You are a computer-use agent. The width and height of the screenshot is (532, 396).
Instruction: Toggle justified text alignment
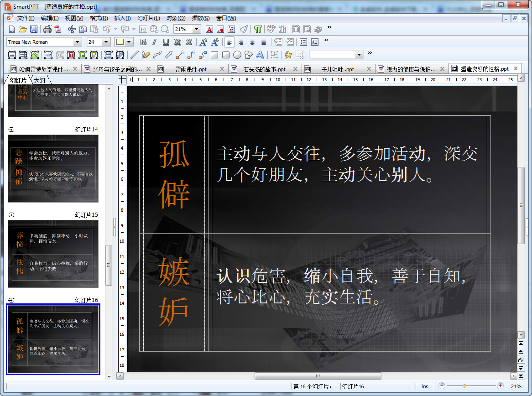pyautogui.click(x=264, y=42)
